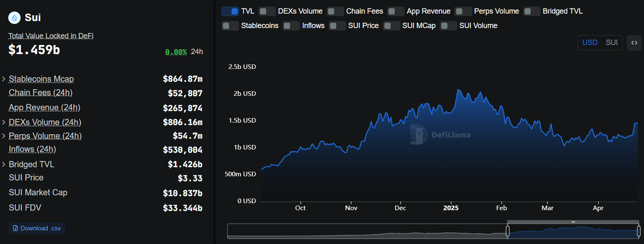Image resolution: width=644 pixels, height=244 pixels.
Task: Enable the DEXs Volume chart toggle
Action: point(267,11)
